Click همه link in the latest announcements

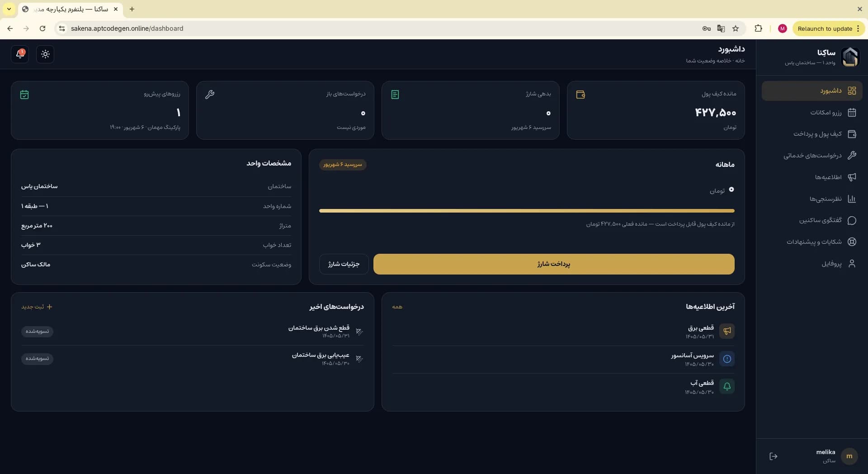(397, 307)
